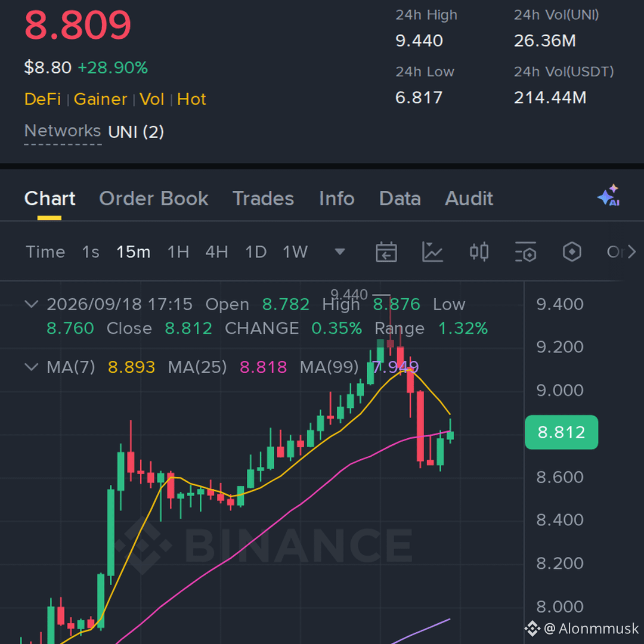This screenshot has width=644, height=644.
Task: Select the 1s time interval
Action: click(91, 252)
